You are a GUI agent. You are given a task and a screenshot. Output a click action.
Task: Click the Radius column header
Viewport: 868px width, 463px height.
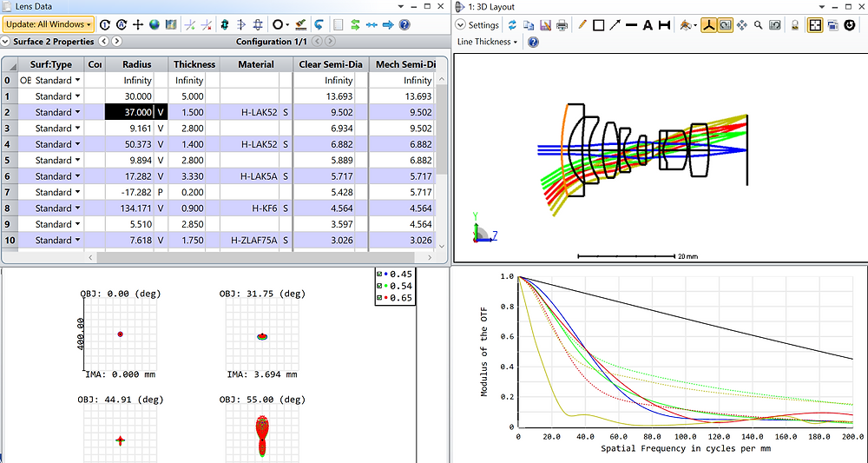point(137,64)
